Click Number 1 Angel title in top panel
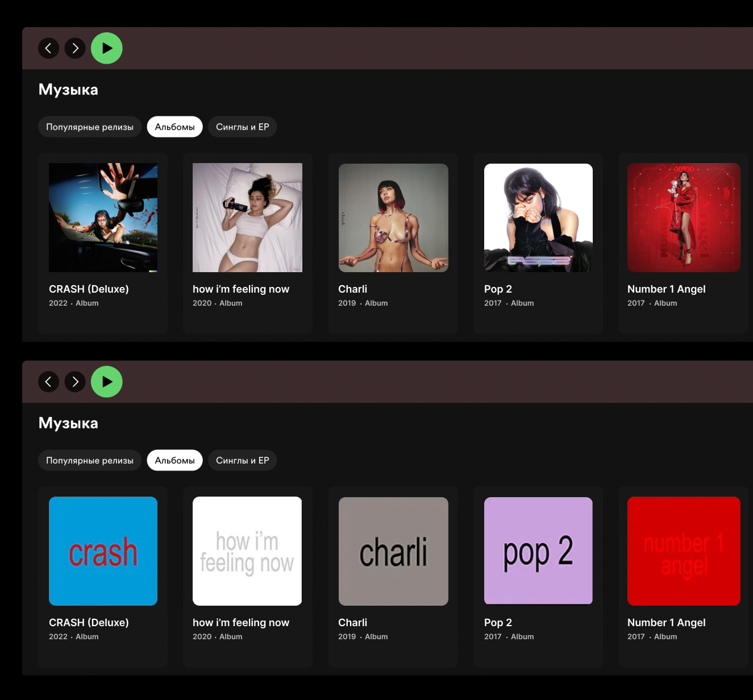The width and height of the screenshot is (753, 700). tap(667, 289)
